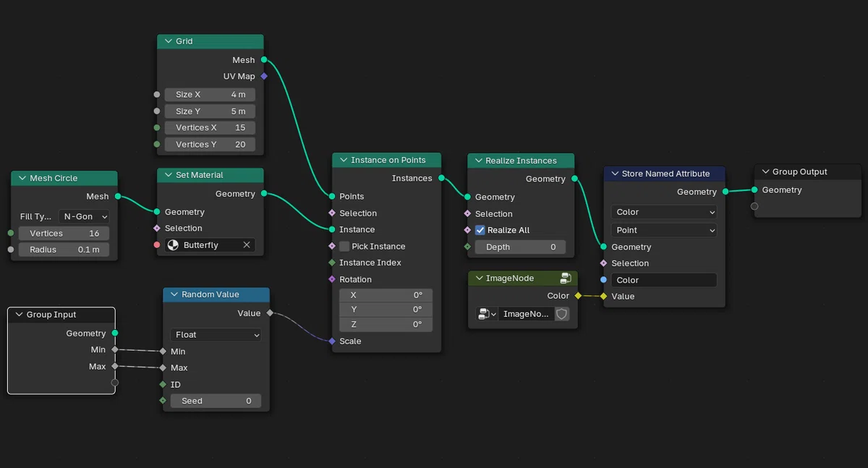Click the Grid UV Map output socket
Screen dimensions: 868x468
tap(264, 76)
